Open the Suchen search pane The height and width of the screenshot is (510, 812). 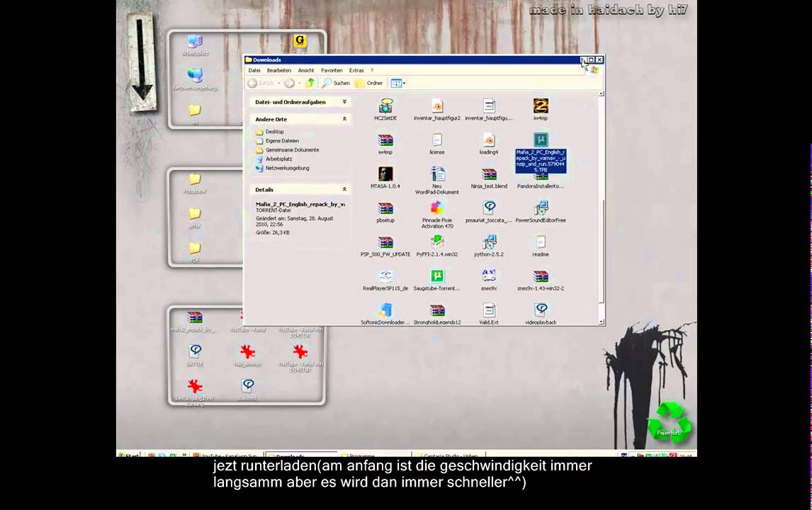coord(336,83)
